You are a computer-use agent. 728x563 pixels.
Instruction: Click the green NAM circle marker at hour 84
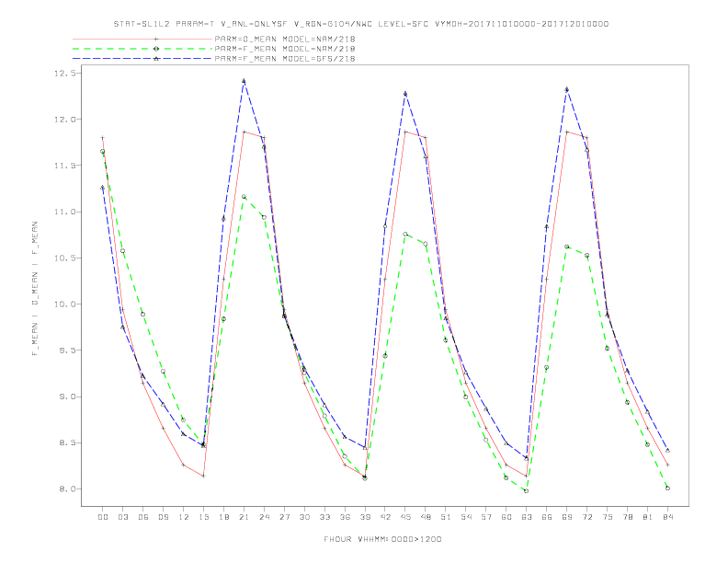[x=667, y=488]
